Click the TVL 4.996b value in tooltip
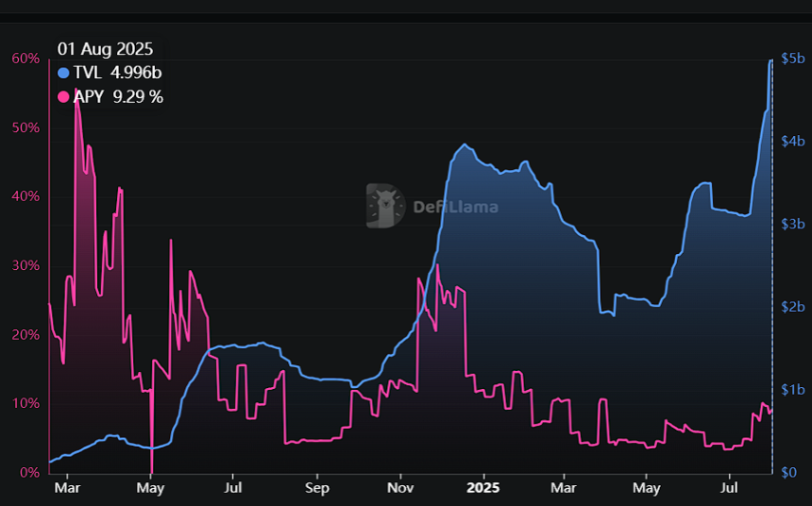The height and width of the screenshot is (506, 812). (136, 73)
